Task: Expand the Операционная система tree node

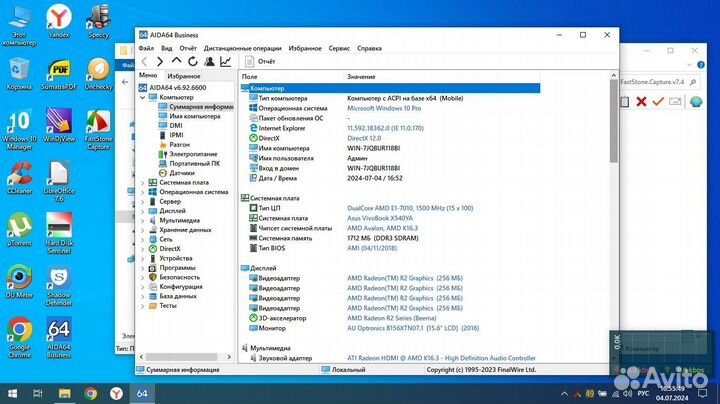Action: (x=142, y=191)
